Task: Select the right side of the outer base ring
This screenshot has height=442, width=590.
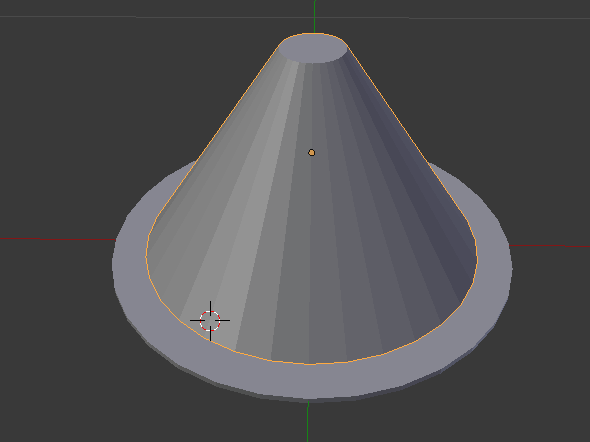Action: click(494, 263)
